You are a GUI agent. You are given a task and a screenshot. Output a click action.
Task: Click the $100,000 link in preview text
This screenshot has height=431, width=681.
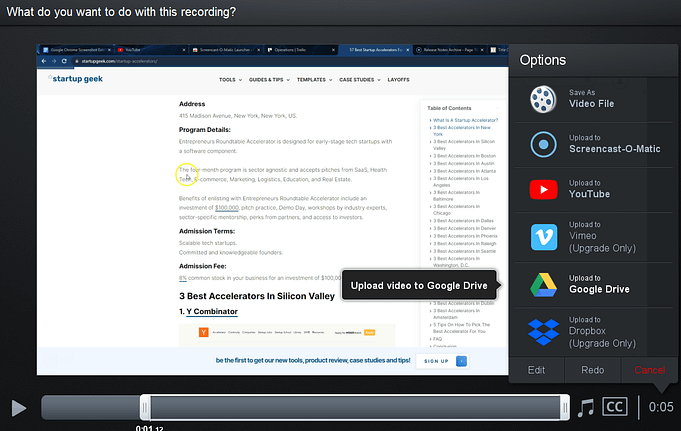[227, 208]
